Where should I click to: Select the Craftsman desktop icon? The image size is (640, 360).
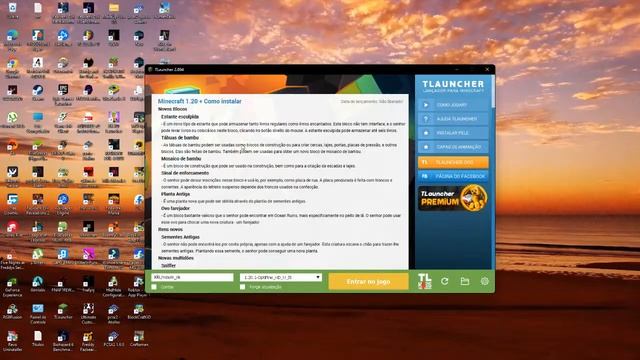coord(139,340)
